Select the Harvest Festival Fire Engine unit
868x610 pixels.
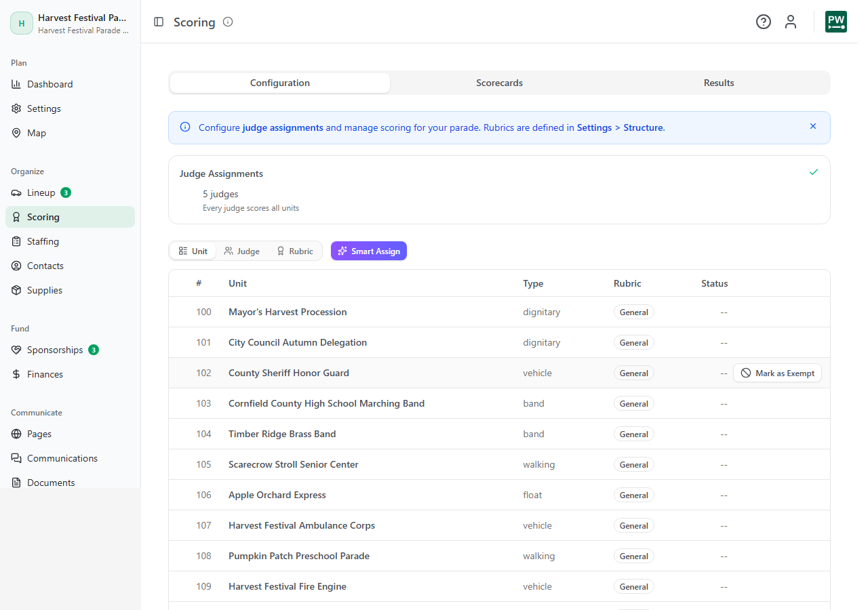[288, 586]
